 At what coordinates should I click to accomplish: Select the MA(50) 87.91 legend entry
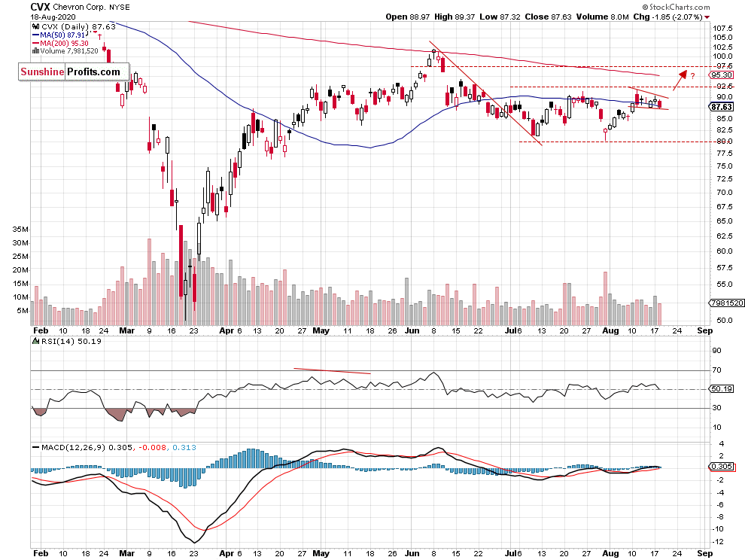click(x=62, y=35)
